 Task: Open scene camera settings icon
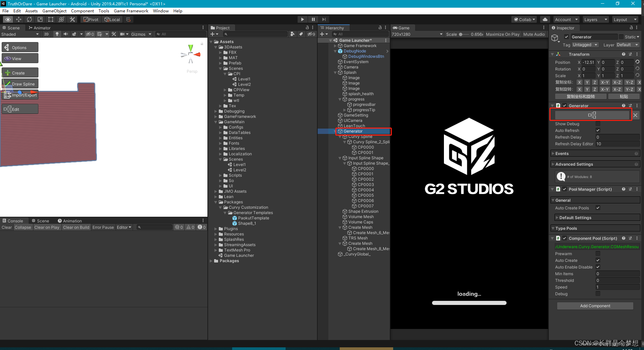pyautogui.click(x=123, y=34)
